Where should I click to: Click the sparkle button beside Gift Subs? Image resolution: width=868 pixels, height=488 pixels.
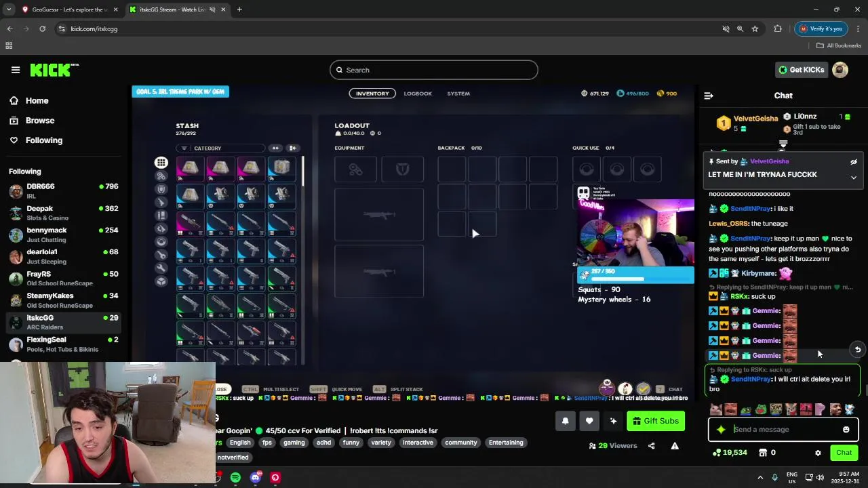pos(613,421)
